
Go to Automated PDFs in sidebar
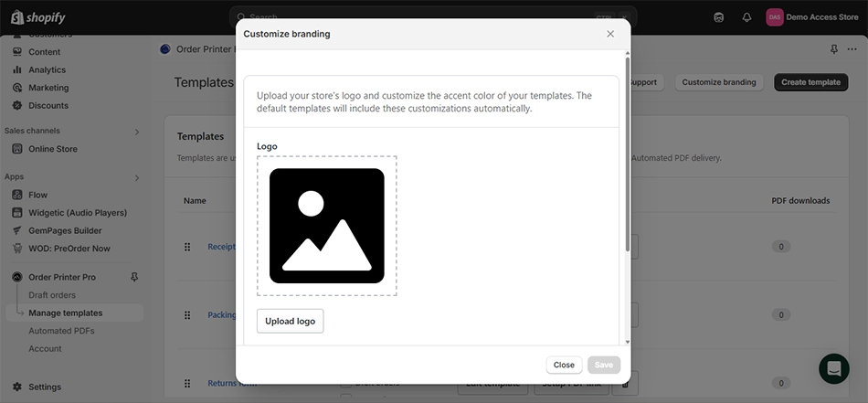pos(61,331)
